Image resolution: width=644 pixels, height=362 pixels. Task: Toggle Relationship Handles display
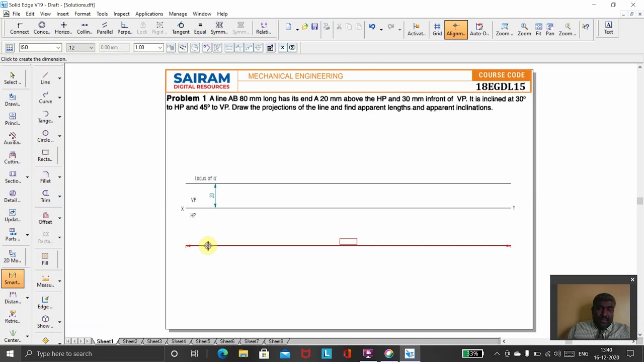coord(264,28)
